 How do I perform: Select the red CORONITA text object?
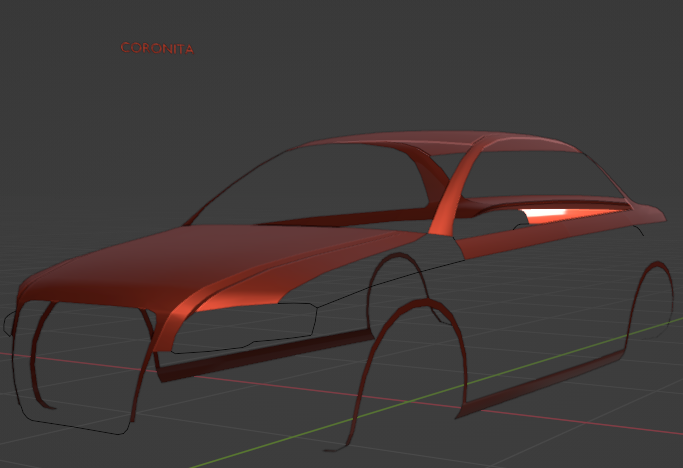click(157, 48)
